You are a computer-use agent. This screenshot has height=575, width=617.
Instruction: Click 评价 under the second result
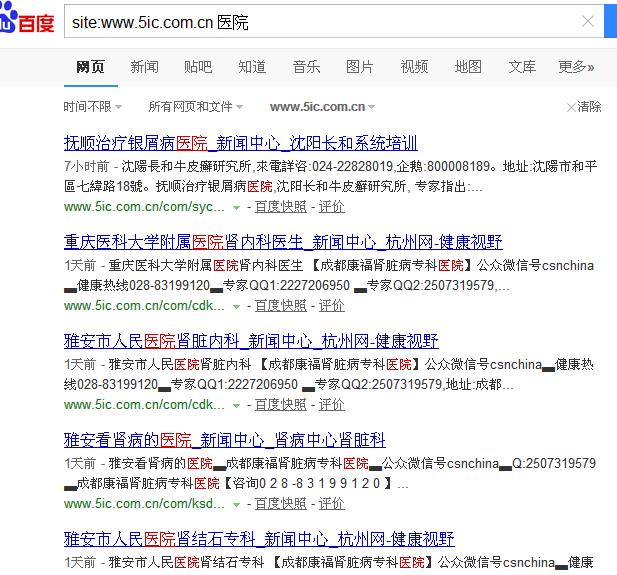[331, 306]
